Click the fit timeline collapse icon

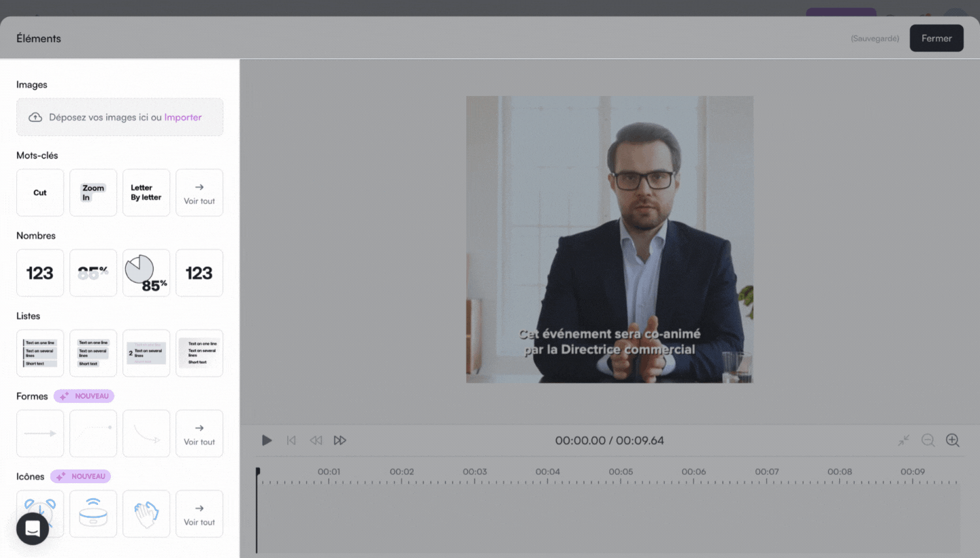coord(903,440)
